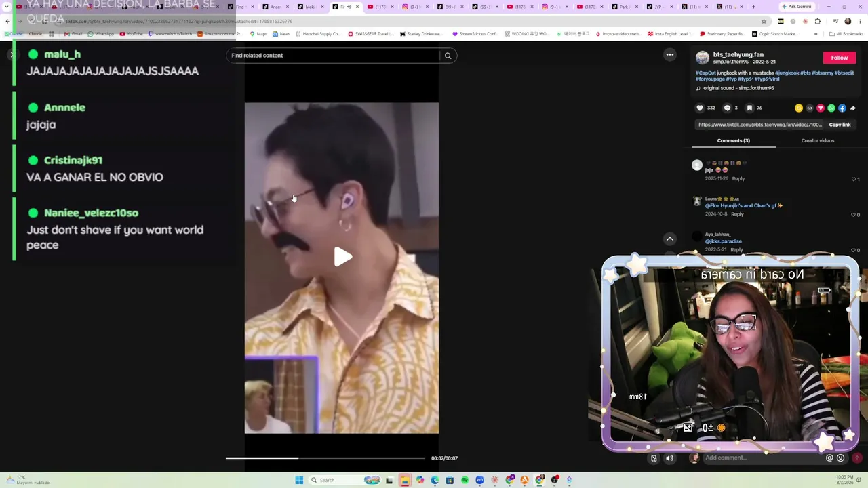Seek along the video progress bar

(325, 458)
